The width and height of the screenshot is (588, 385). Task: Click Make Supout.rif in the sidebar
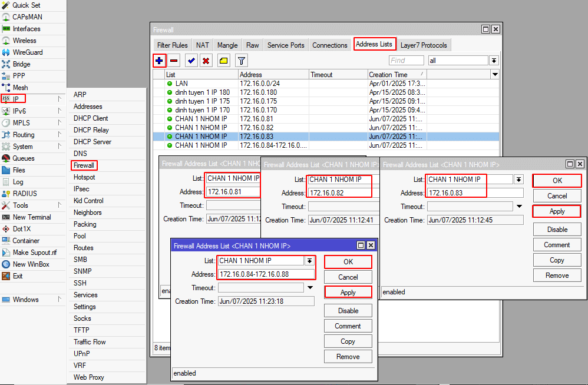[x=33, y=253]
